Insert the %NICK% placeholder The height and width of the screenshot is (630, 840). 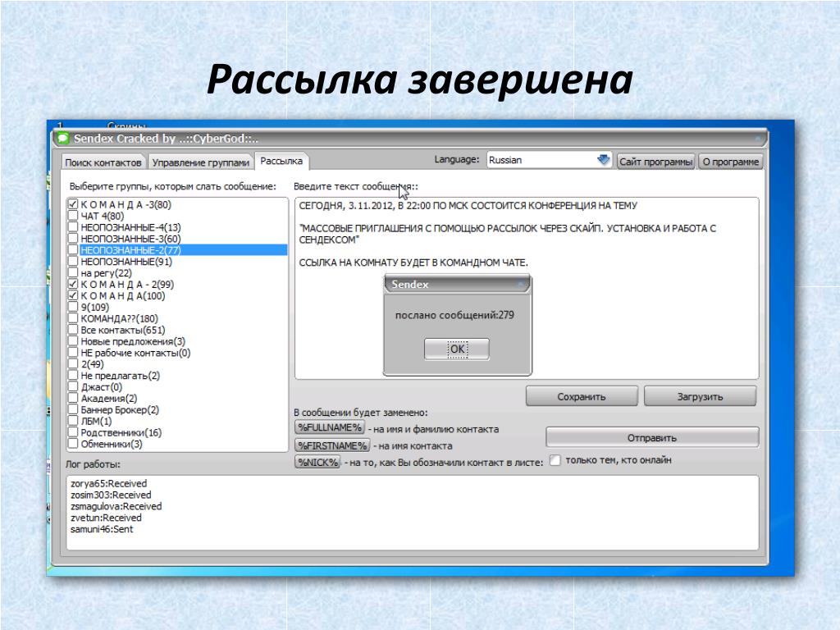[317, 462]
